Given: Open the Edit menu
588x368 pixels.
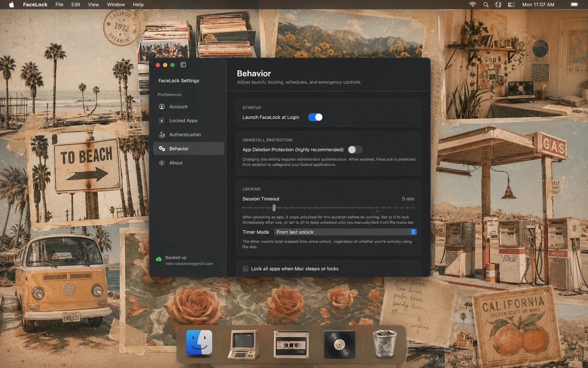Looking at the screenshot, I should coord(76,4).
